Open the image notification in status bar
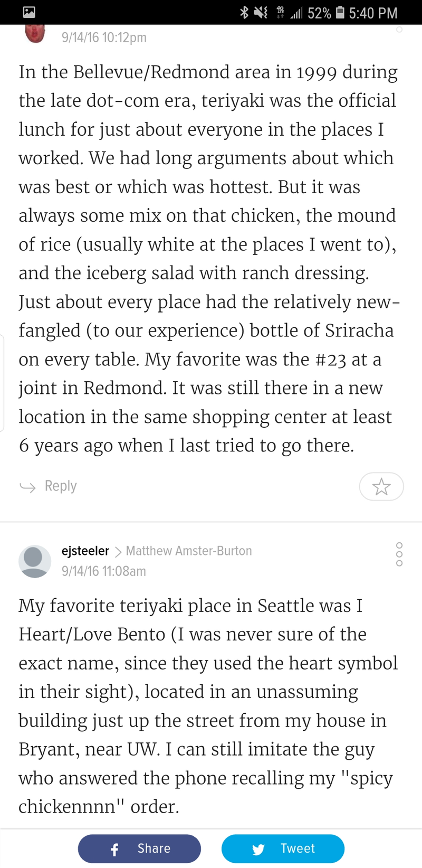 click(29, 13)
